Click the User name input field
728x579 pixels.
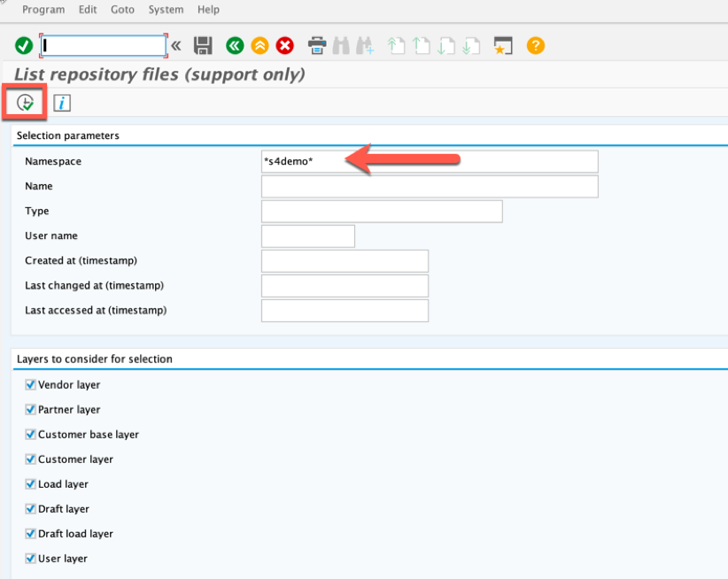click(x=308, y=236)
